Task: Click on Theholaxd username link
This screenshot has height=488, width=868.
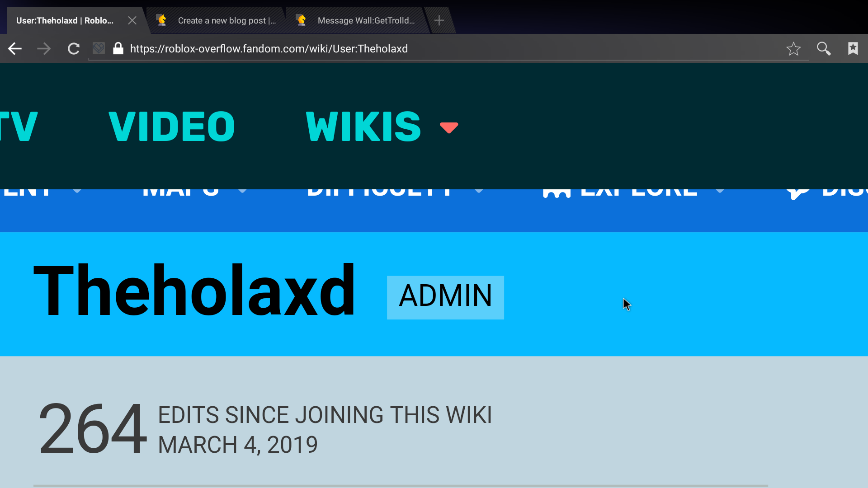Action: point(193,291)
